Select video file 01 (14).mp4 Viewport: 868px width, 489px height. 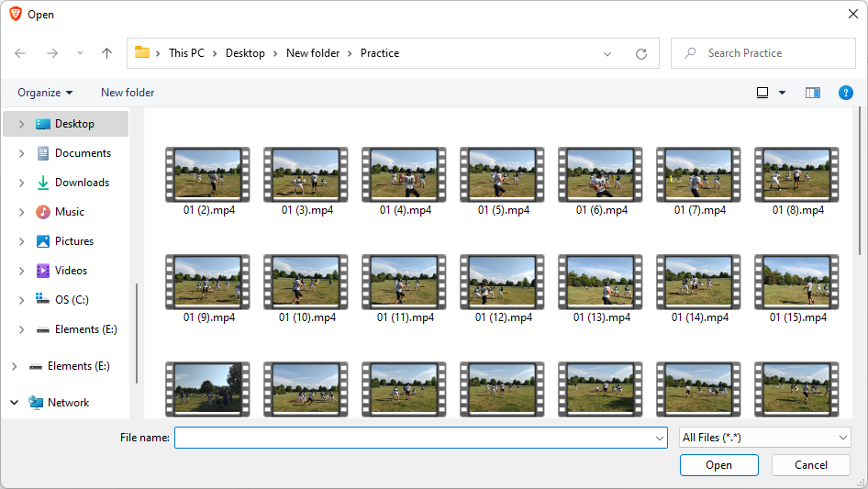(699, 289)
